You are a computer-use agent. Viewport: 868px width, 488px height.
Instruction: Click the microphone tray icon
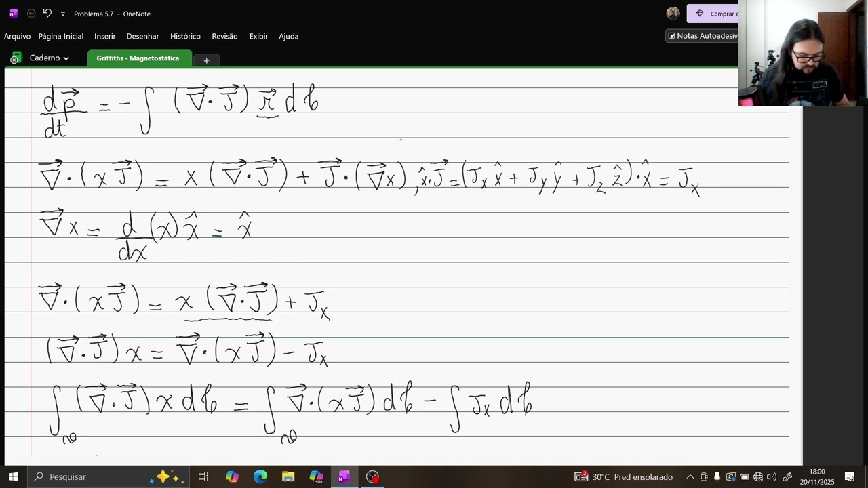click(717, 476)
